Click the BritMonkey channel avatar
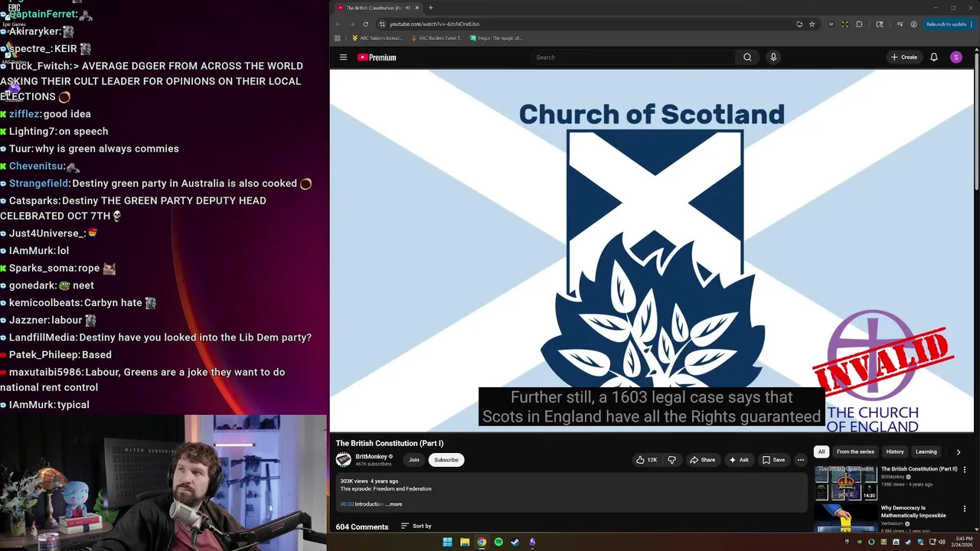The width and height of the screenshot is (980, 551). tap(343, 459)
